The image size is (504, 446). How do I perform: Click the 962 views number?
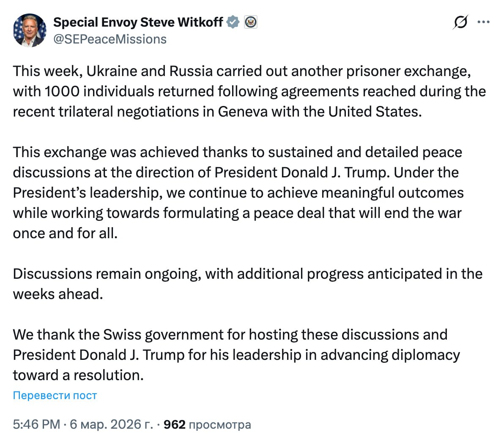pos(174,424)
